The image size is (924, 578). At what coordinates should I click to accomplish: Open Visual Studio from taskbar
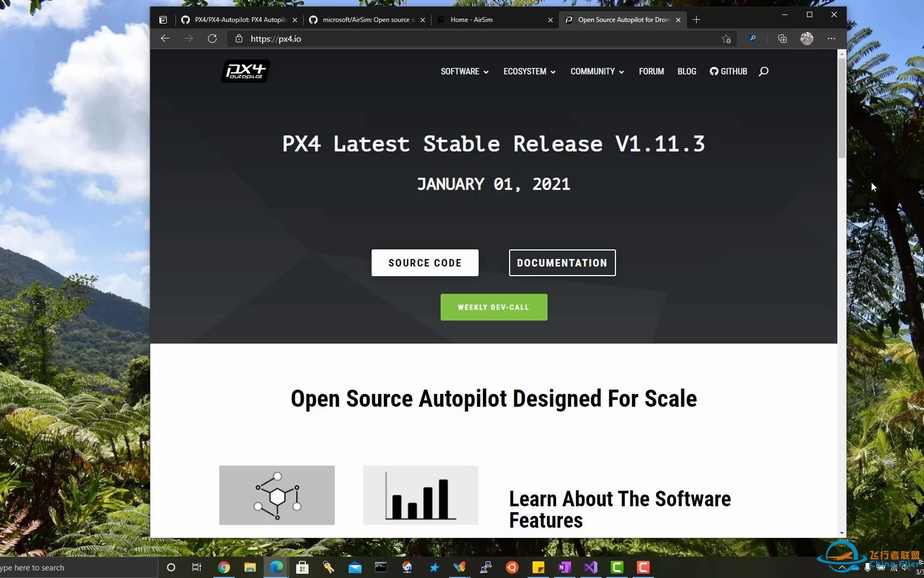(591, 567)
